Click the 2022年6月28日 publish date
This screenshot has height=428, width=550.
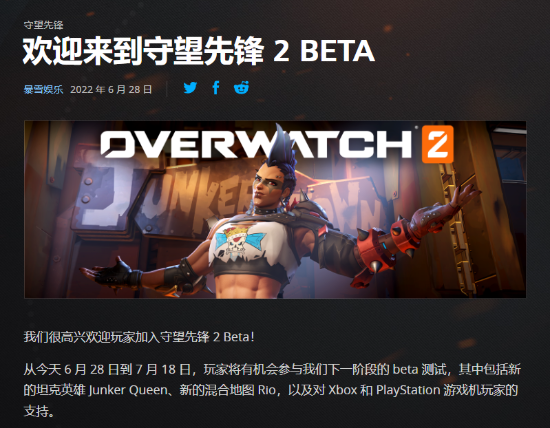[x=111, y=89]
